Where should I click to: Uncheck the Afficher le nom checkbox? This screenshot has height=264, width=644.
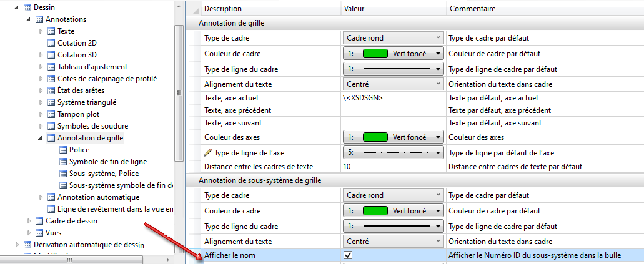tap(348, 255)
